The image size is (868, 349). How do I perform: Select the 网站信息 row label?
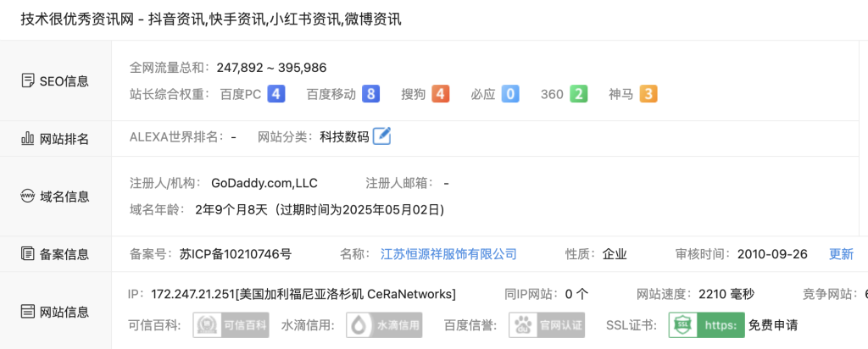[55, 312]
